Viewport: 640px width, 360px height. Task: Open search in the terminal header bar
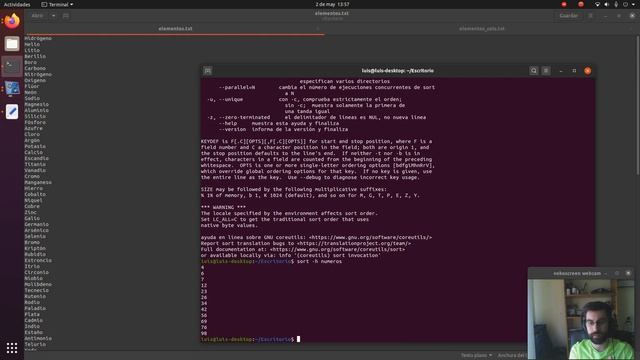(533, 71)
